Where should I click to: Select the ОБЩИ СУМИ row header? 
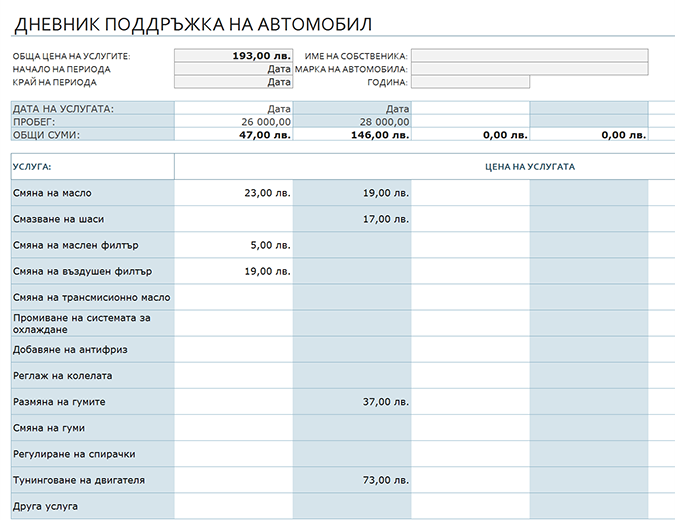(x=93, y=135)
